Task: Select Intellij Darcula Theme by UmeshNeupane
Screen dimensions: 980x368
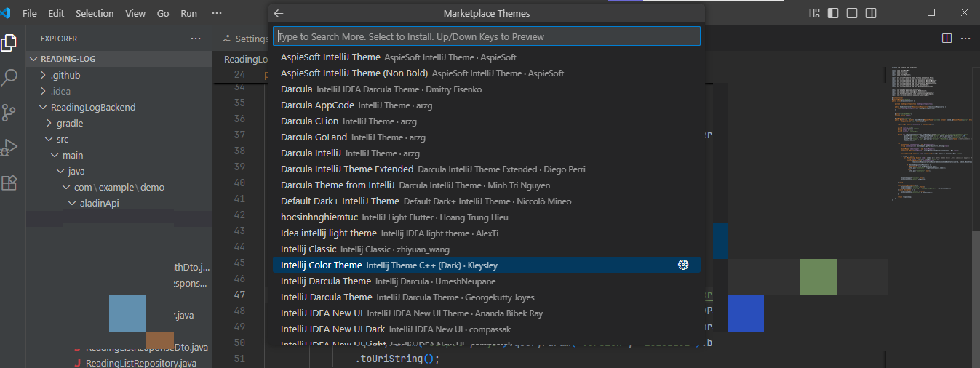Action: coord(487,281)
